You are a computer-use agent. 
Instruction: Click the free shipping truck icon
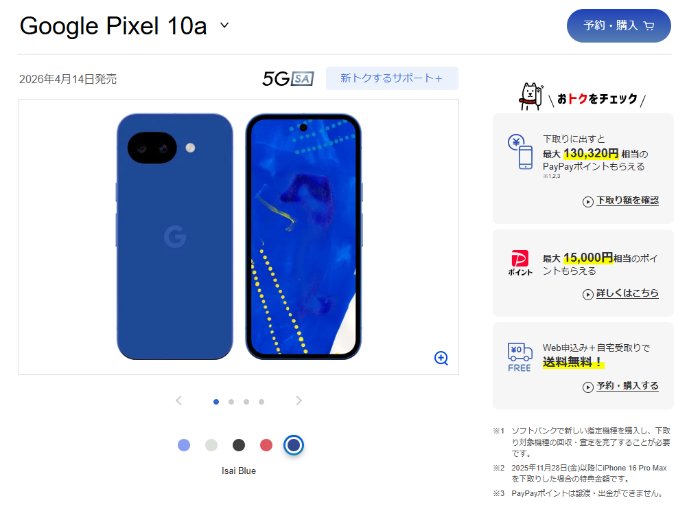point(520,357)
